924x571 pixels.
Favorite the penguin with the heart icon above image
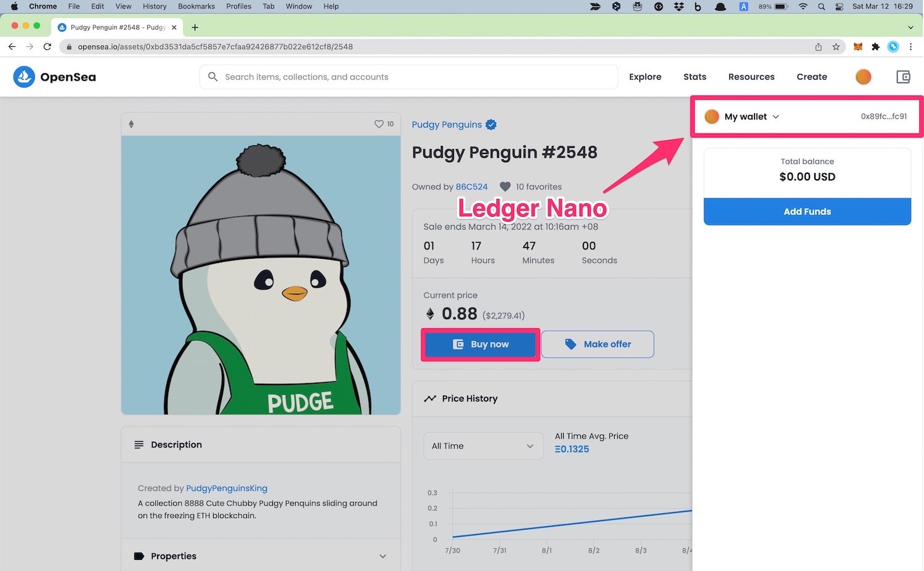[379, 124]
